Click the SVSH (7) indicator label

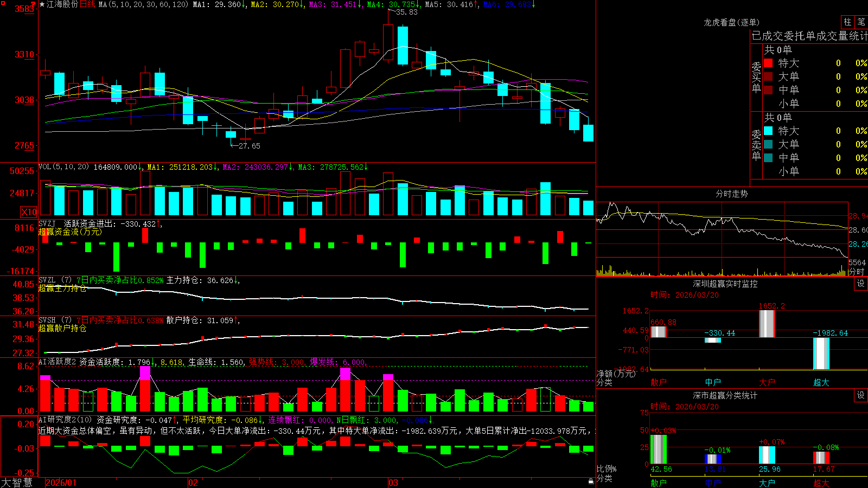pyautogui.click(x=55, y=320)
